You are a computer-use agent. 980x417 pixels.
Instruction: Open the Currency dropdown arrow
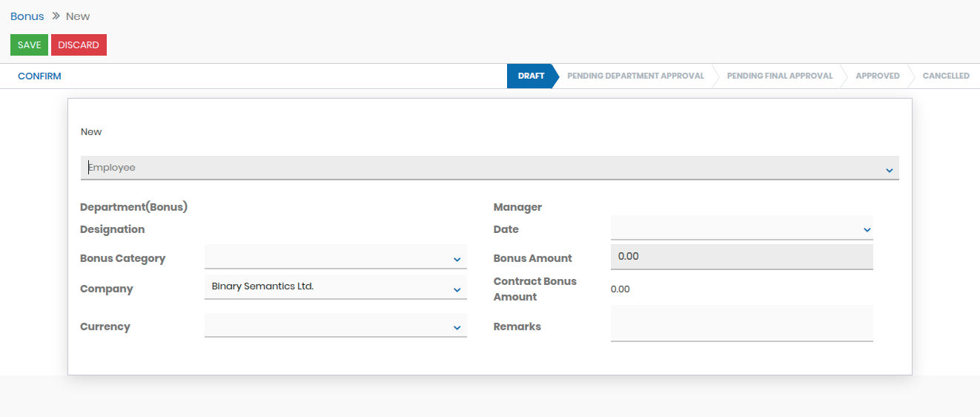(x=457, y=328)
